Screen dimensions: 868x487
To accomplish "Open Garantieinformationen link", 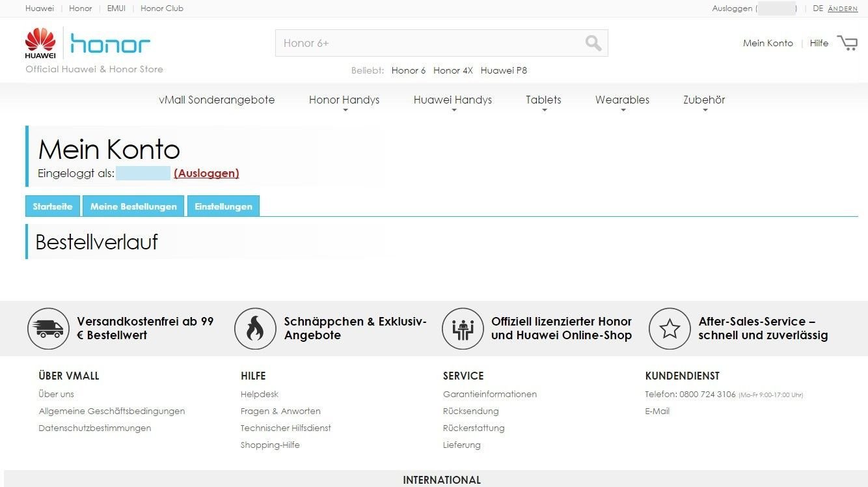I will [490, 394].
